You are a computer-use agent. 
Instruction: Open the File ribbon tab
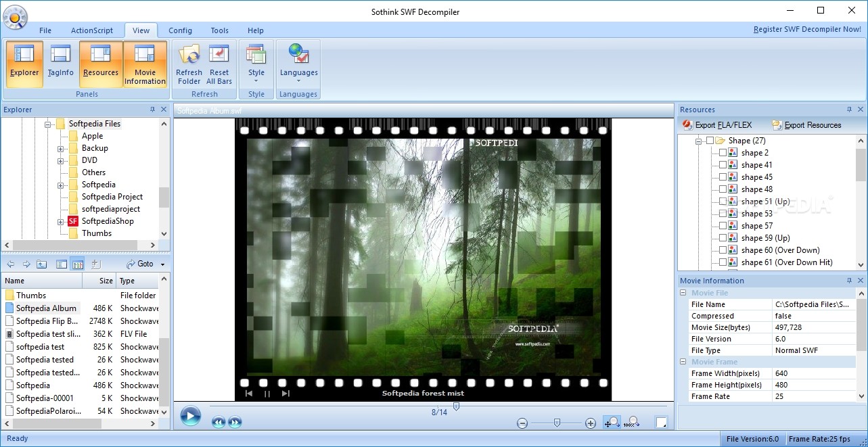[x=45, y=30]
